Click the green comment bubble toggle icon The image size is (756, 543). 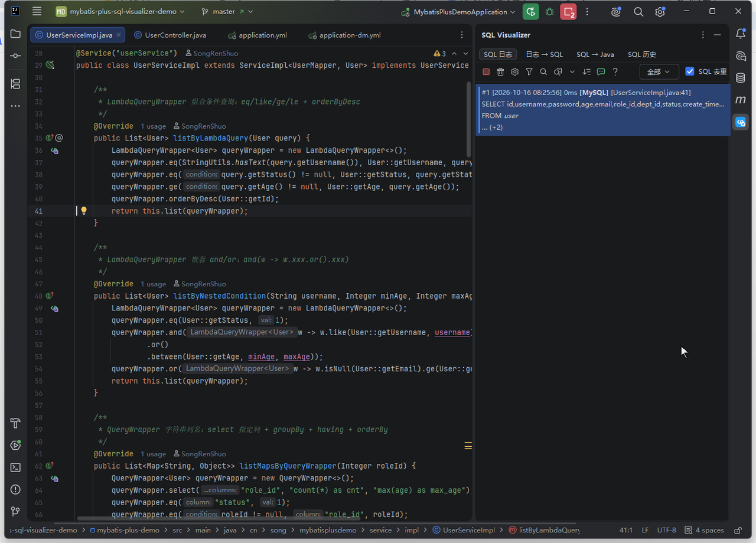coord(601,71)
